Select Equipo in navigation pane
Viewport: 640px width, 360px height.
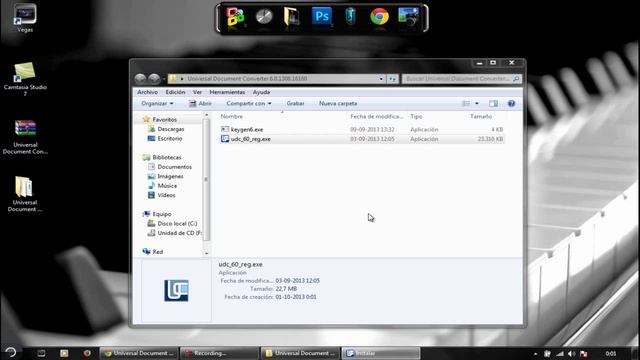162,214
